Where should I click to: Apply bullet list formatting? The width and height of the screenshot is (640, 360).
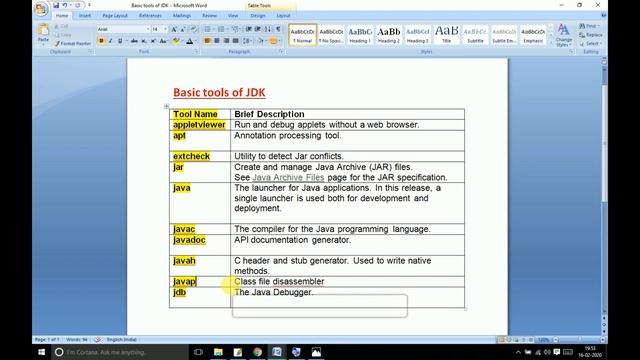pos(207,29)
